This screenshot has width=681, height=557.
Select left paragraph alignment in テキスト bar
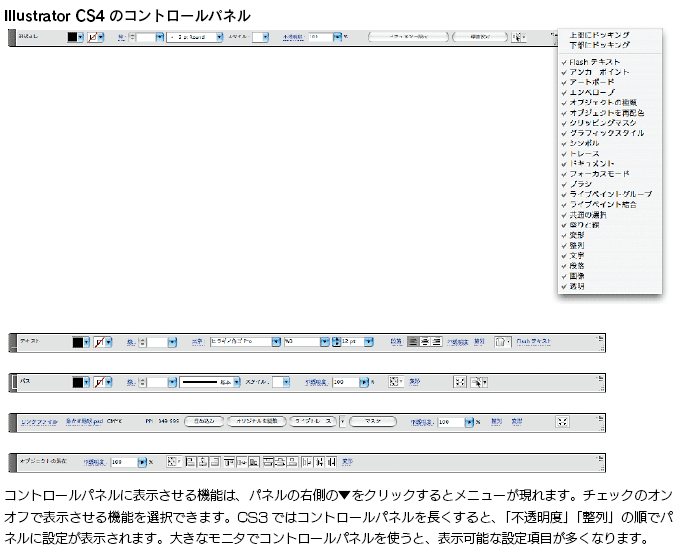click(x=413, y=342)
